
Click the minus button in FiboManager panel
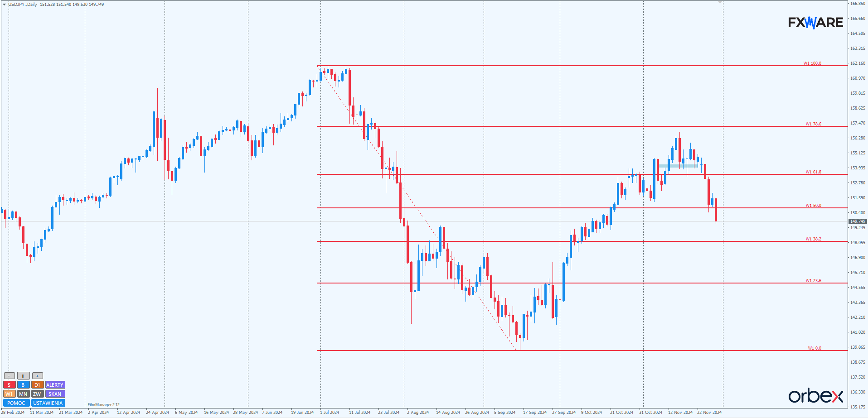tap(9, 376)
